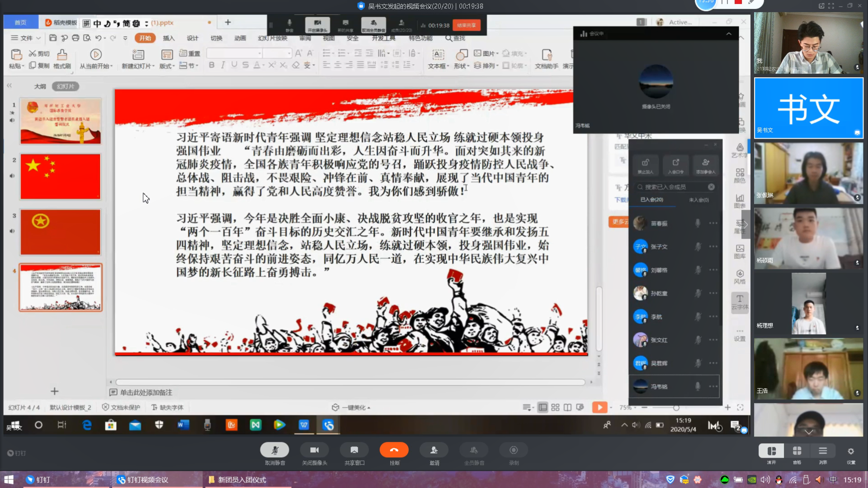
Task: Collapse the in-meeting video panel
Action: tap(729, 33)
